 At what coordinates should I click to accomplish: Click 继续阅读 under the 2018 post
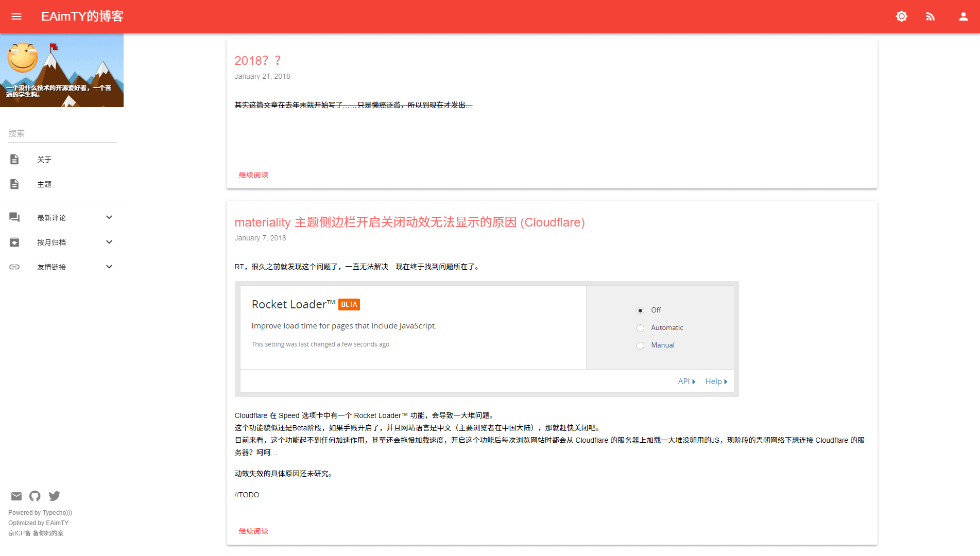tap(253, 175)
